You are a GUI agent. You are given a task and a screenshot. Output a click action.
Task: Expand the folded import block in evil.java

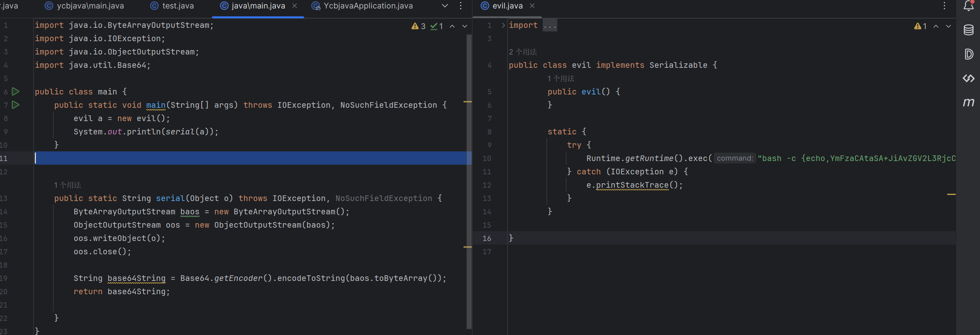(x=503, y=25)
